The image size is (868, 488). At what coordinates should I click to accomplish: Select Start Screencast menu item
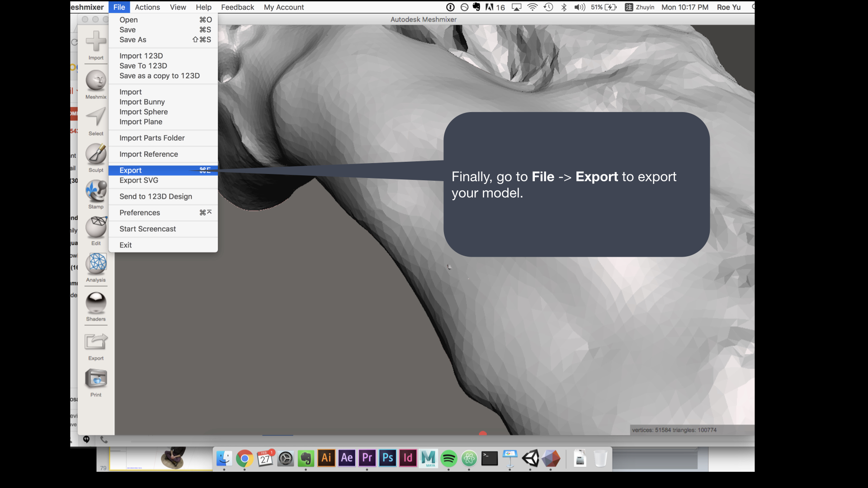coord(147,229)
